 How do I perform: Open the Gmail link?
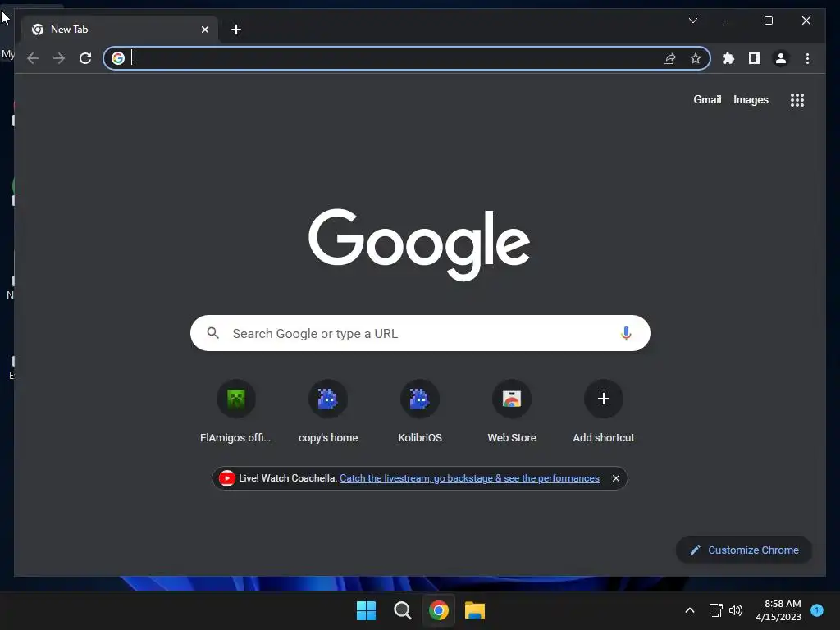707,99
